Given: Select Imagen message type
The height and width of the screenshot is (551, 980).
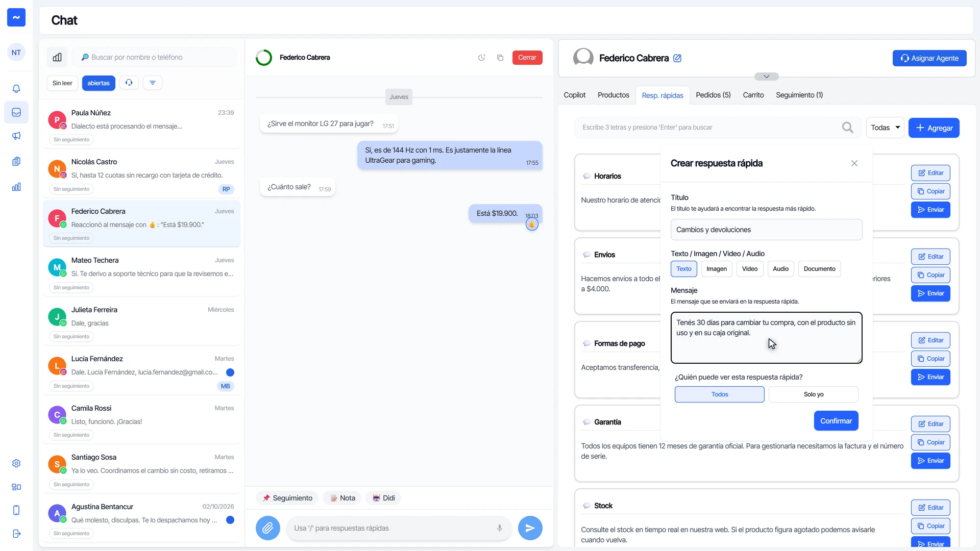Looking at the screenshot, I should [717, 269].
